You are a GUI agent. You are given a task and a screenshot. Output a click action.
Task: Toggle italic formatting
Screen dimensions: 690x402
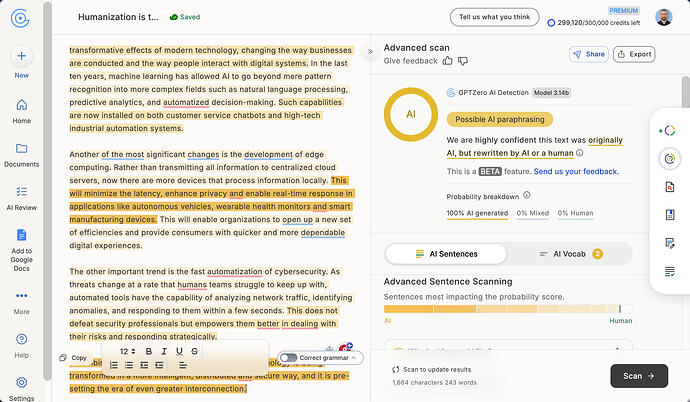coord(164,351)
